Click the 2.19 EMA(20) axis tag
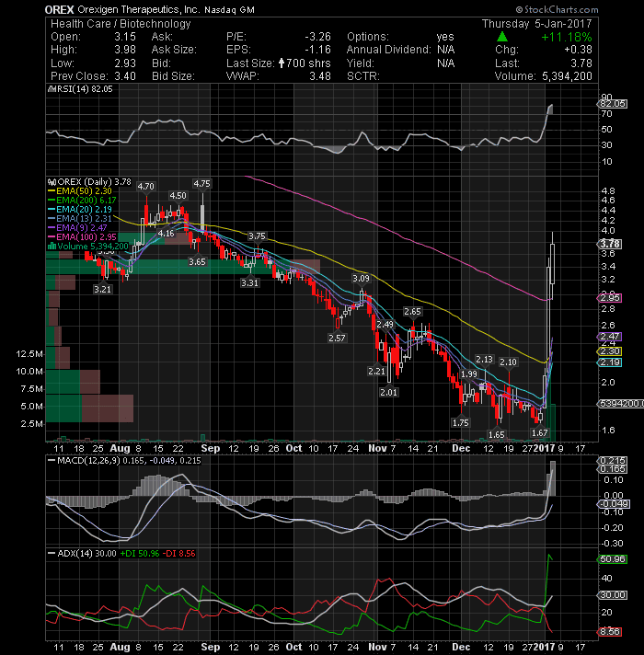Viewport: 644px width, 655px height. (x=610, y=362)
